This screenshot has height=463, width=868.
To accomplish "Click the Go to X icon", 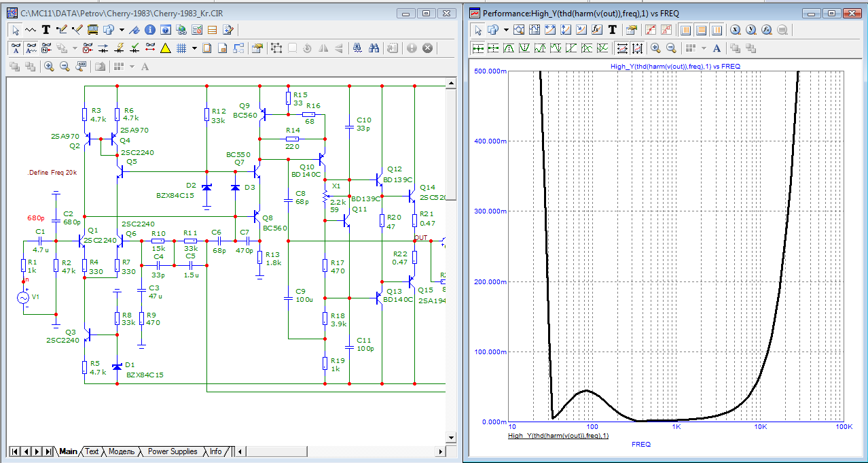I will pos(735,30).
